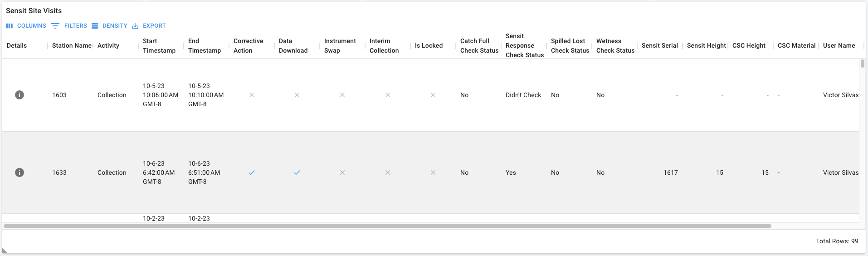Open details info icon for station 1603
Viewport: 868px width, 256px height.
(x=20, y=95)
